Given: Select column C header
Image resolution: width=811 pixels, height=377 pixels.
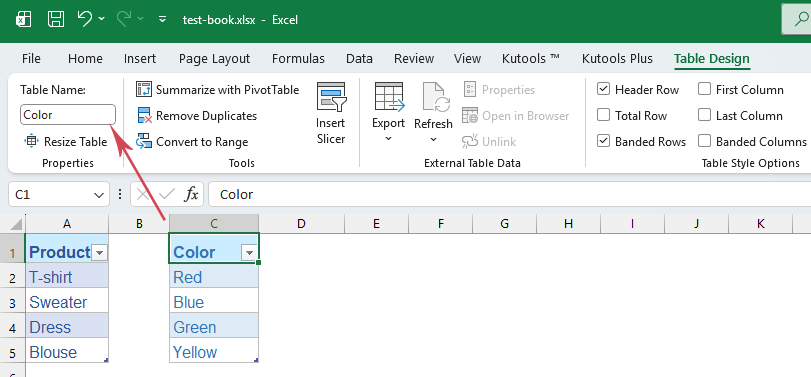Looking at the screenshot, I should coord(214,223).
